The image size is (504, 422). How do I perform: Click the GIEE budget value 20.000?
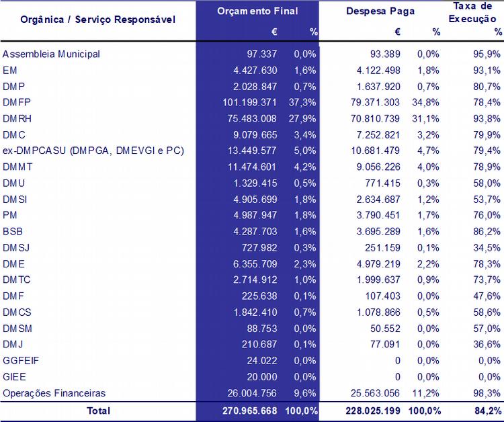[x=262, y=377]
